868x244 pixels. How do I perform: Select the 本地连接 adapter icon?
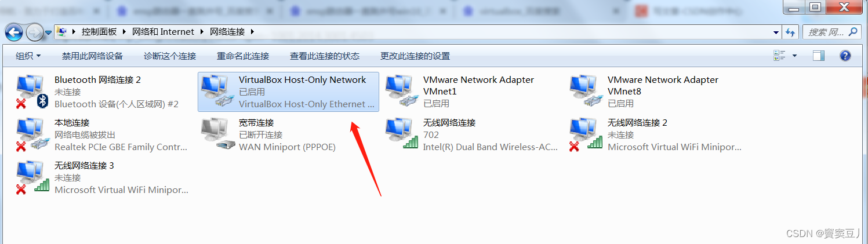32,134
